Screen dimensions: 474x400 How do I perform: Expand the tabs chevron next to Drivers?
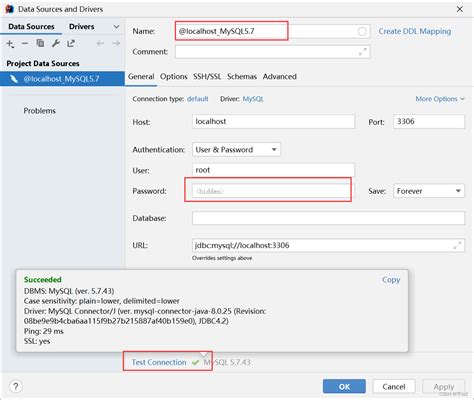click(x=116, y=26)
